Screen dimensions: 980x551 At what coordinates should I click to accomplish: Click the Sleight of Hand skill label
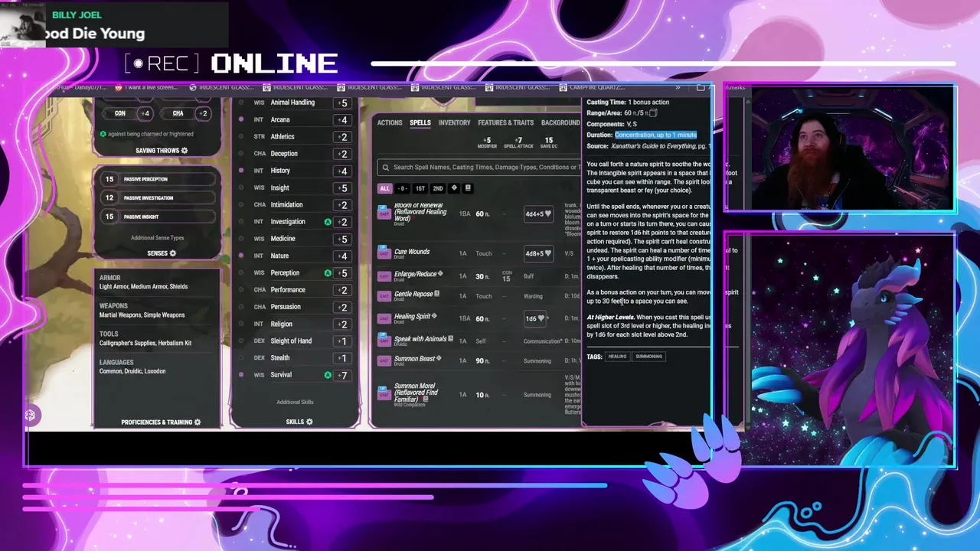[291, 341]
